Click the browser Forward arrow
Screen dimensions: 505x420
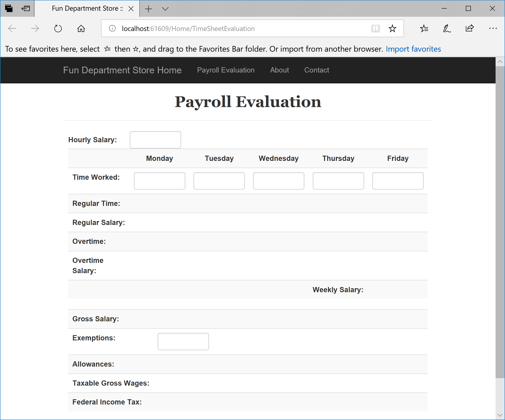click(35, 28)
